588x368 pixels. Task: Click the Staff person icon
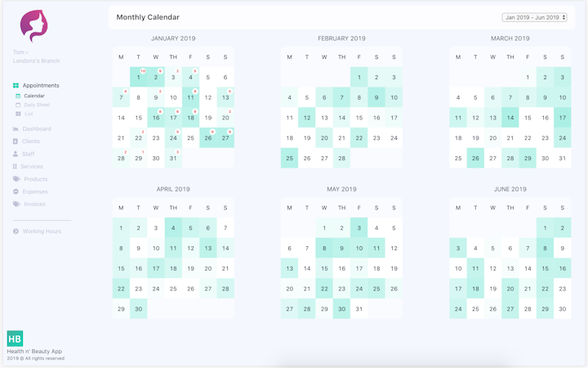tap(16, 154)
